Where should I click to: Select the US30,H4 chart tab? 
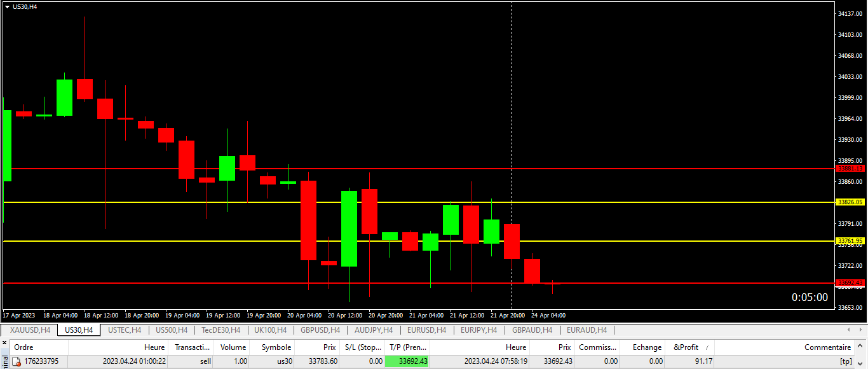[79, 330]
